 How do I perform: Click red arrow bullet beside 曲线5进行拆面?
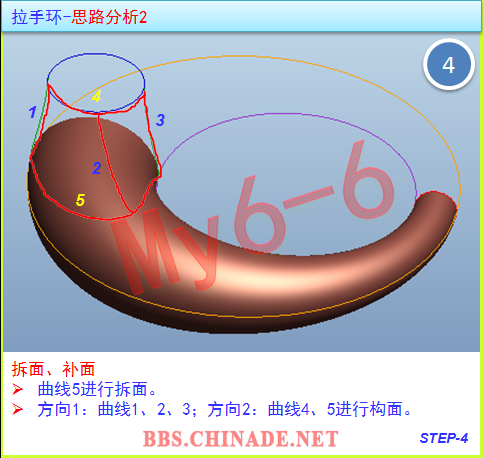17,389
